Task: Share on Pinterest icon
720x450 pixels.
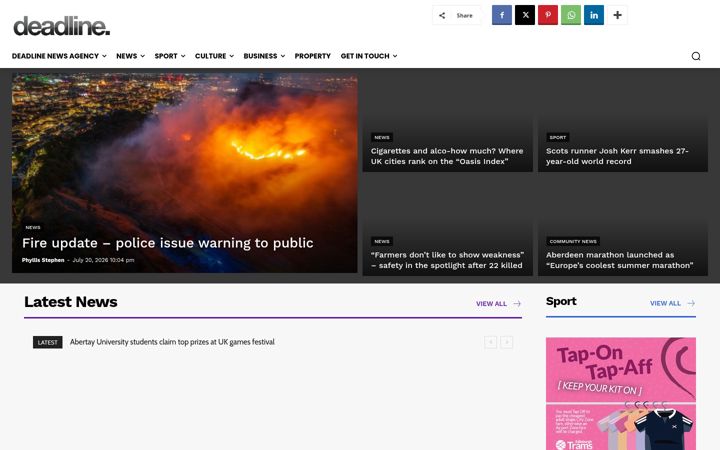Action: [548, 15]
